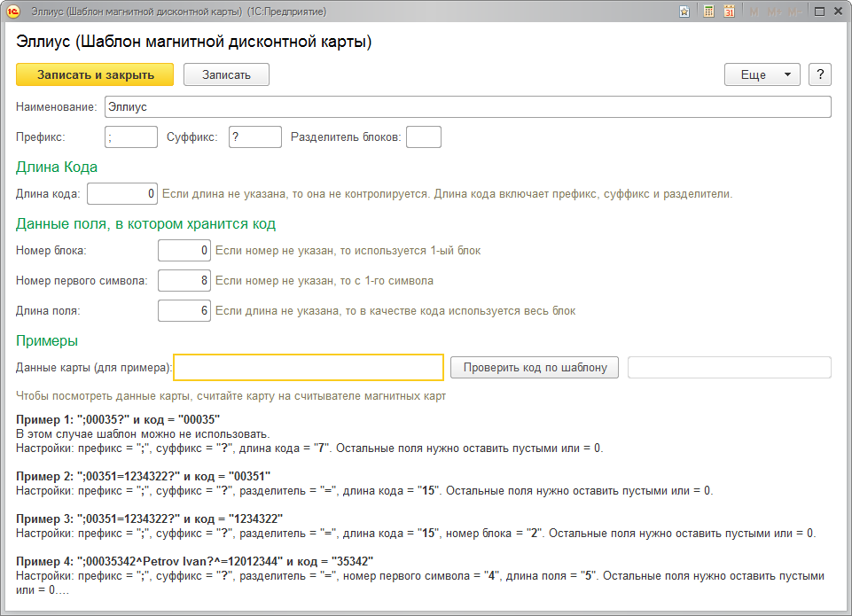Screen dimensions: 852x616
Task: Click the Пример 3 heading text
Action: click(150, 519)
